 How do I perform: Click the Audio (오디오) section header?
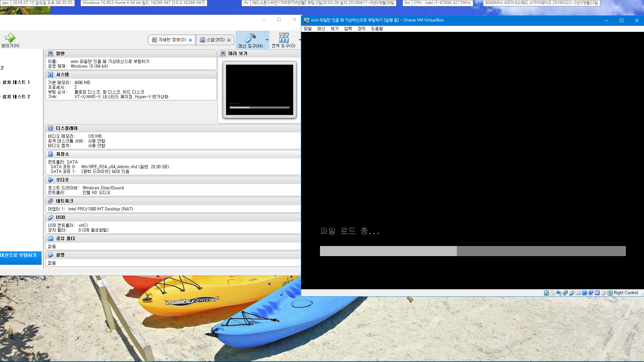click(173, 180)
